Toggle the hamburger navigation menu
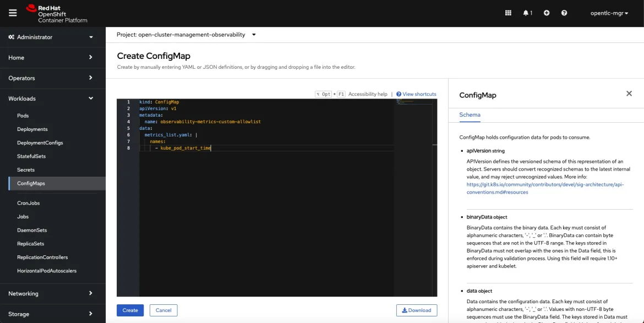Screen dimensions: 644x323 click(x=13, y=13)
